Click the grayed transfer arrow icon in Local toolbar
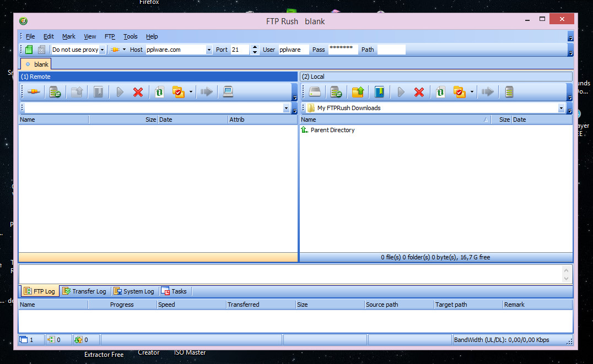Image resolution: width=593 pixels, height=364 pixels. (488, 92)
